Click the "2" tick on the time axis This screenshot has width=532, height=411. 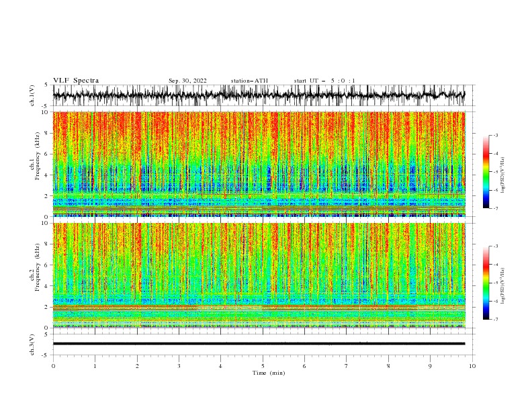click(x=137, y=366)
